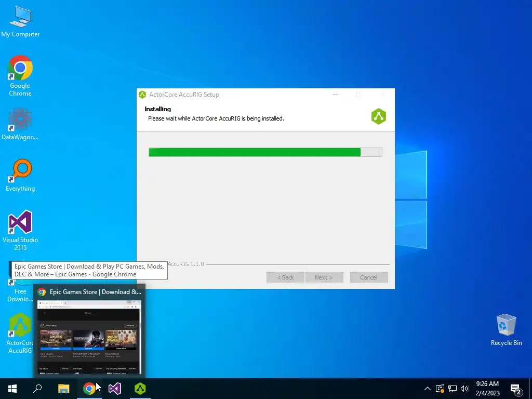Select the Visual Studio 2015 desktop shortcut
532x399 pixels.
pos(20,230)
